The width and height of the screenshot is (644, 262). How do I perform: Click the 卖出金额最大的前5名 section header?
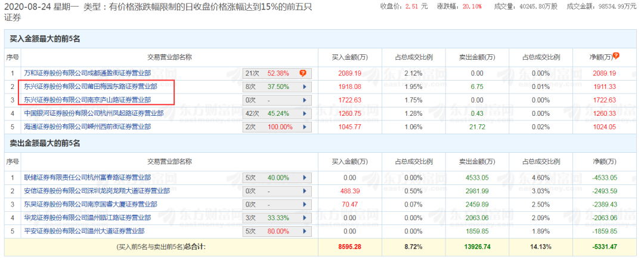point(45,143)
